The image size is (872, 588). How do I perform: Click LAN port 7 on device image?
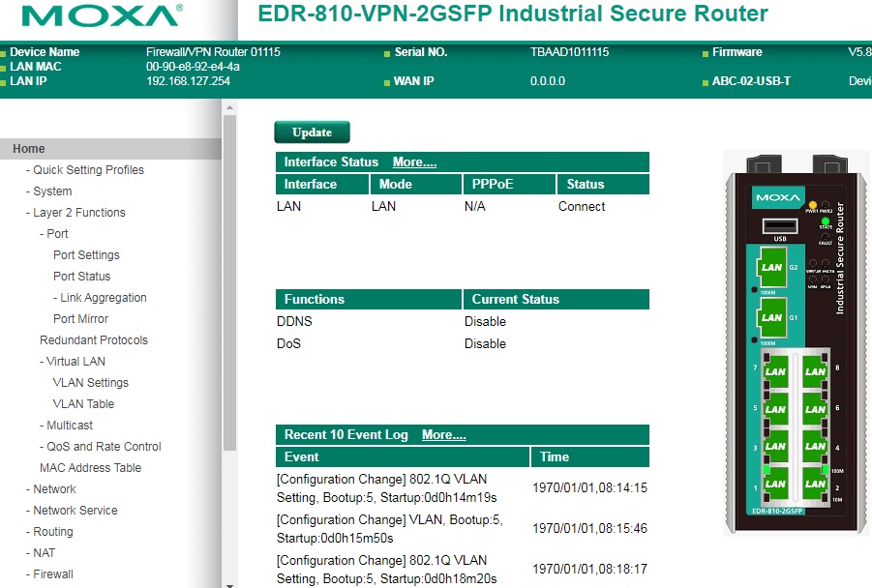tap(774, 371)
